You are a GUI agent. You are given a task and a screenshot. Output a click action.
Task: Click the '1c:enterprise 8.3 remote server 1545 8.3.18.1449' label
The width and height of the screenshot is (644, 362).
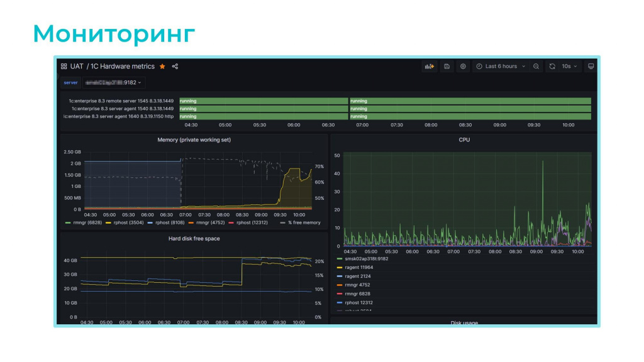[121, 101]
